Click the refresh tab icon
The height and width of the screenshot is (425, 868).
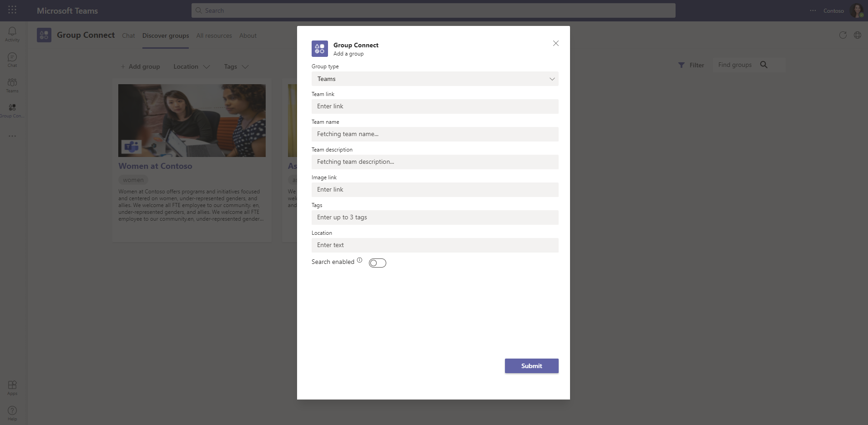coord(843,35)
